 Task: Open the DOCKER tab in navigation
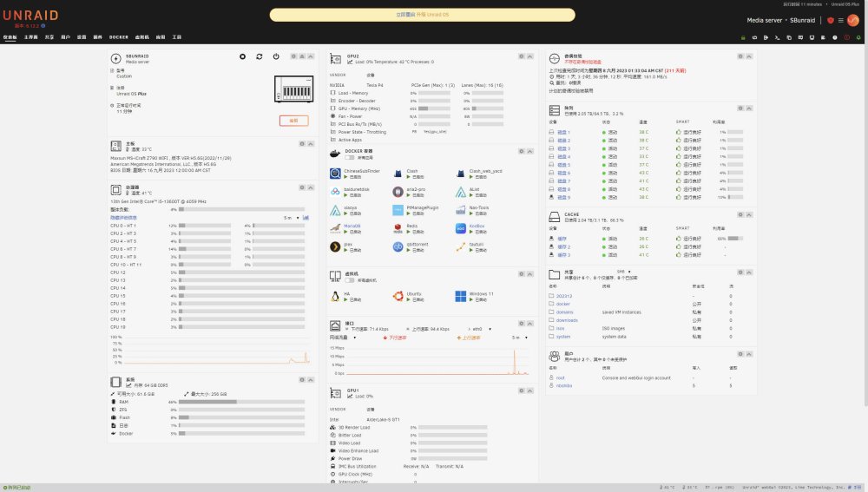click(118, 37)
